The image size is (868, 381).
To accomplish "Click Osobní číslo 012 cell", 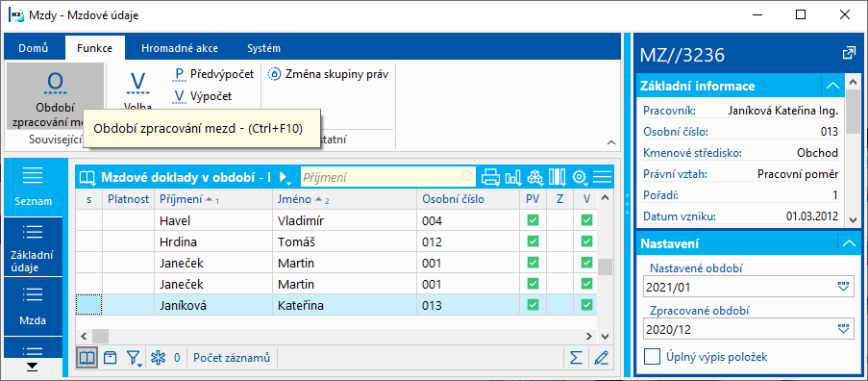I will (468, 242).
